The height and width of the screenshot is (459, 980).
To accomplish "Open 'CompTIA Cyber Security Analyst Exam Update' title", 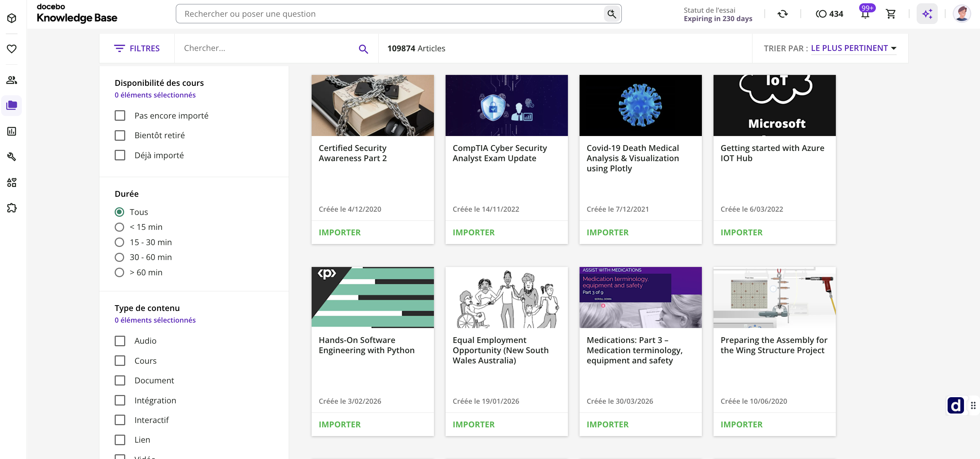I will (x=499, y=153).
